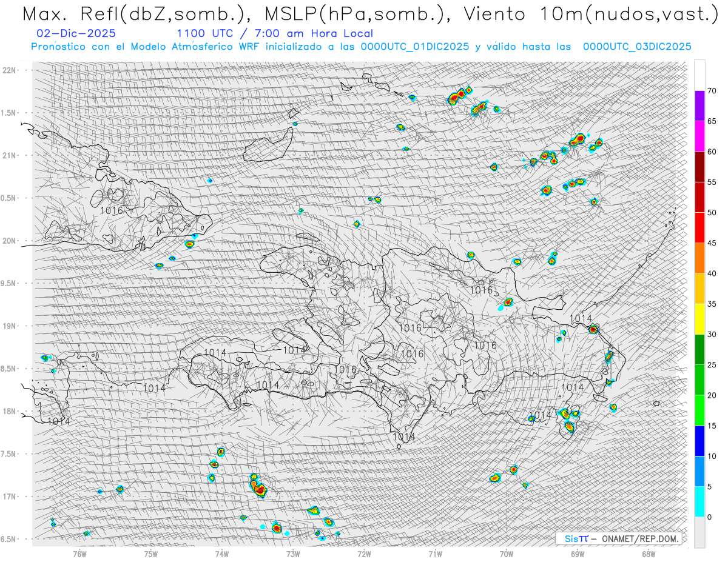Pick the dark green 25–30 dBZ colorbar segment

pyautogui.click(x=699, y=350)
